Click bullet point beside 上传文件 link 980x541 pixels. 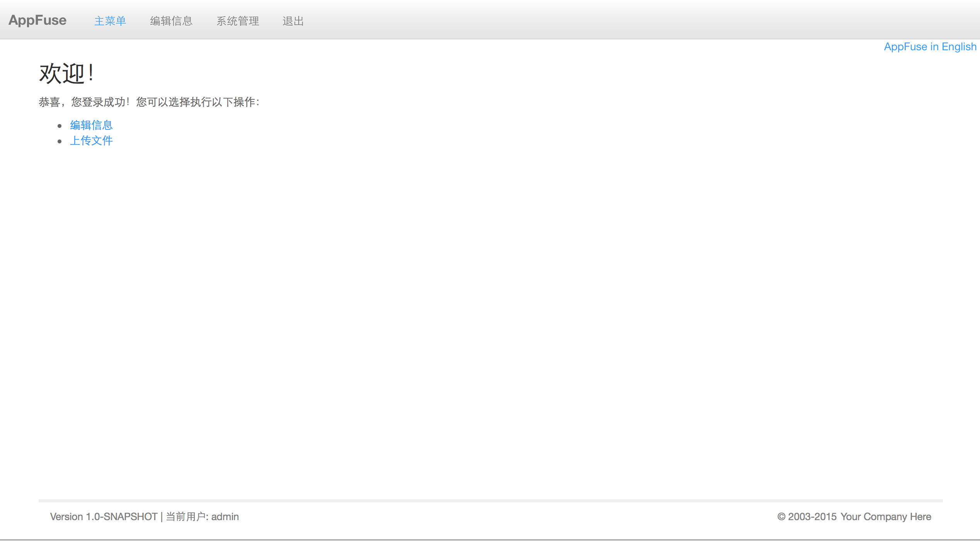60,141
